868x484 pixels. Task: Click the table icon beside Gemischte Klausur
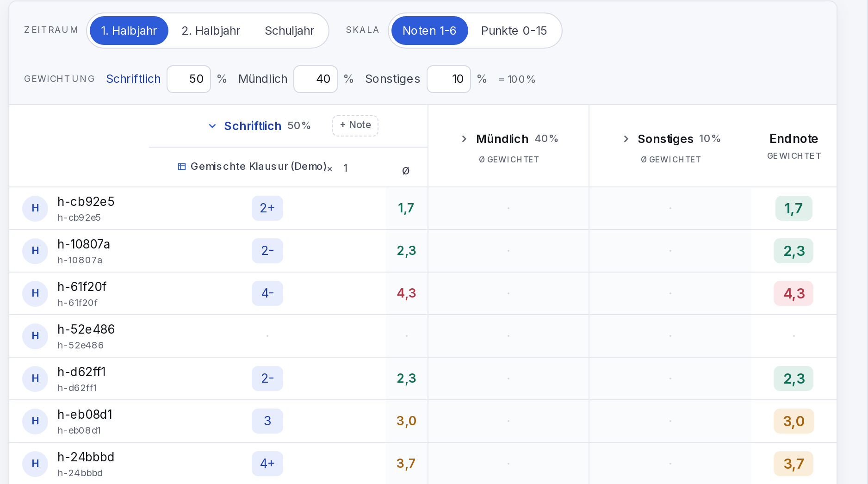coord(182,167)
